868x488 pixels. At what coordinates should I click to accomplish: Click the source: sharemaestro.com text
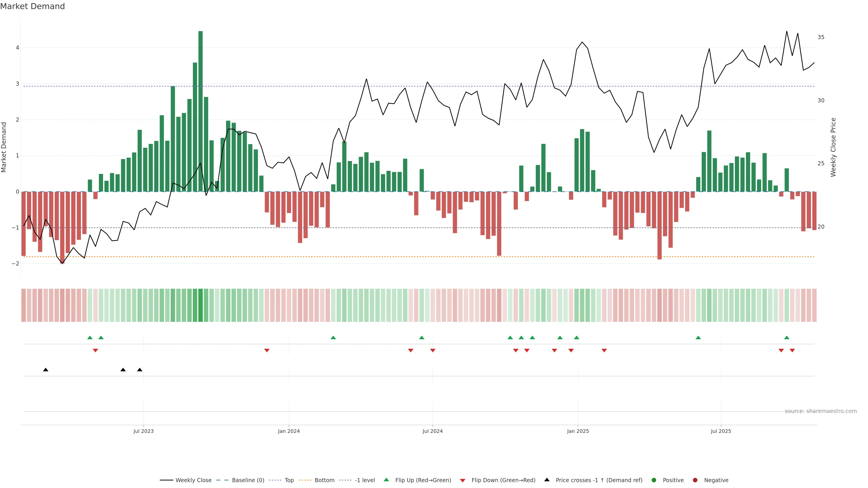(821, 411)
